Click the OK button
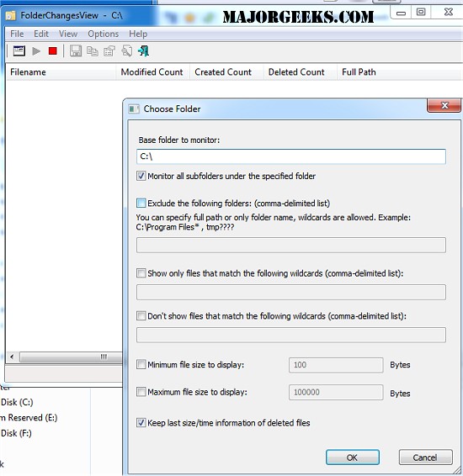This screenshot has height=476, width=463. [x=353, y=457]
